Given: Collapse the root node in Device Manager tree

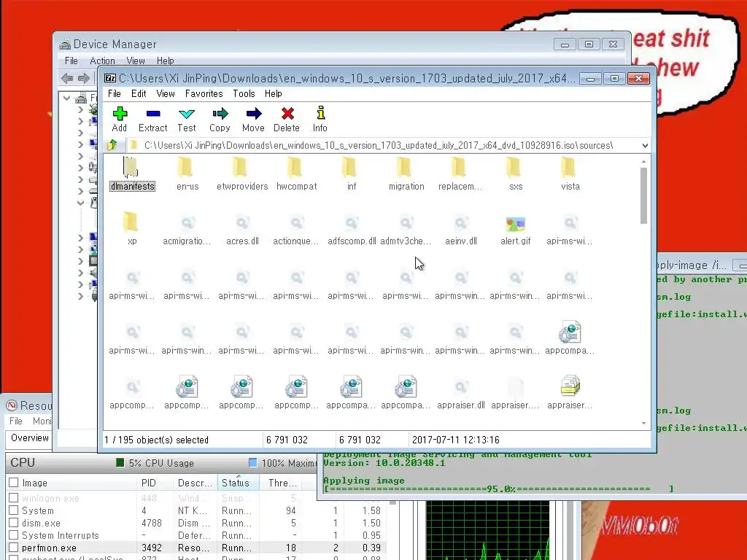Looking at the screenshot, I should pos(66,98).
